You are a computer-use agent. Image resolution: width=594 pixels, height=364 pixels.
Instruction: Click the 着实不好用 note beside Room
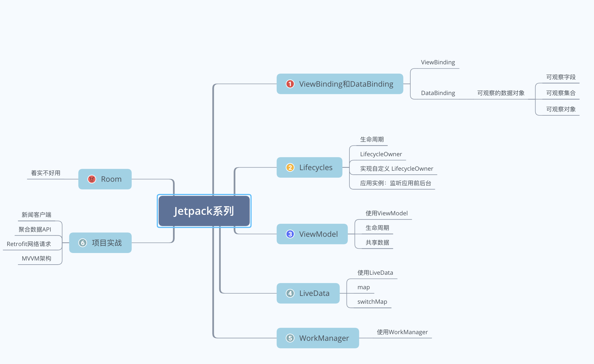tap(45, 173)
